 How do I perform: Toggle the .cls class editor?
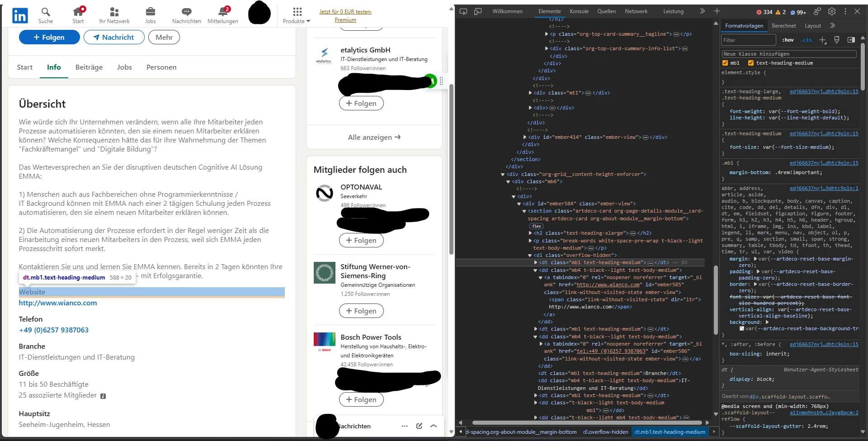806,40
